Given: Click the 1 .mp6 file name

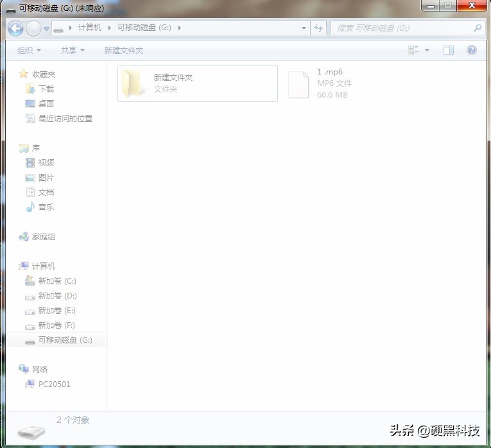Looking at the screenshot, I should click(330, 72).
